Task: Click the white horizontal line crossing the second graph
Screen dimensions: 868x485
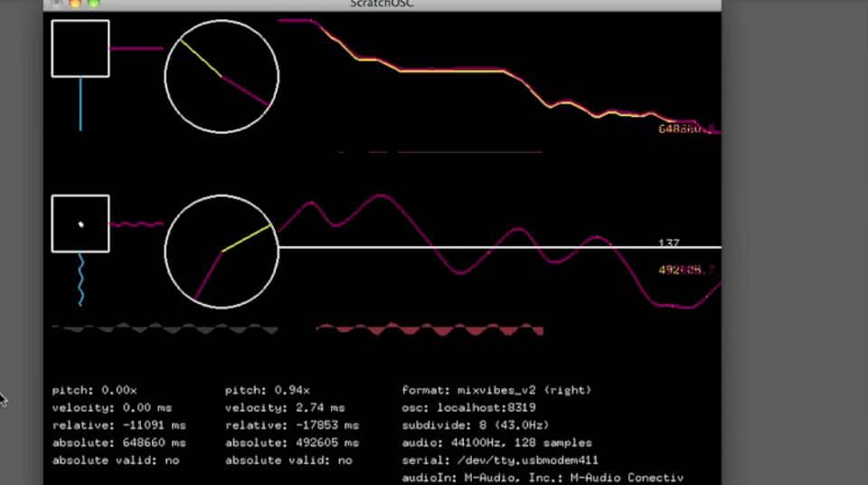Action: click(x=500, y=247)
